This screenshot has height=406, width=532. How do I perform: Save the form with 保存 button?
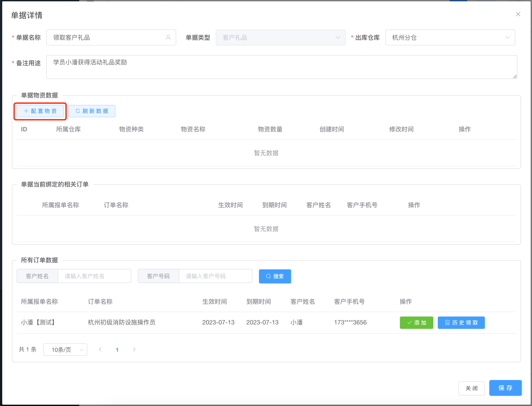(x=505, y=388)
